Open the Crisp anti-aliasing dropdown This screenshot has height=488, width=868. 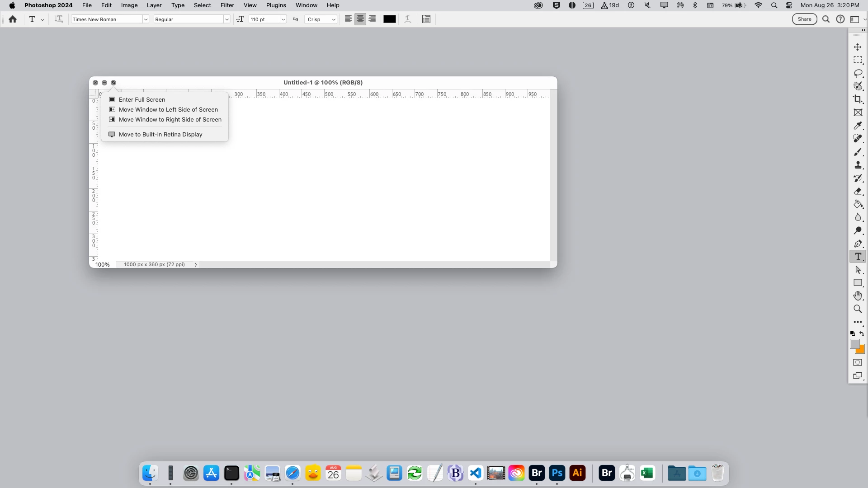click(x=321, y=19)
